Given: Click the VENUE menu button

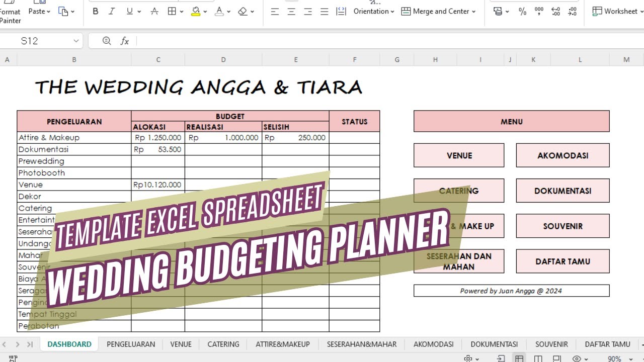Looking at the screenshot, I should tap(459, 155).
